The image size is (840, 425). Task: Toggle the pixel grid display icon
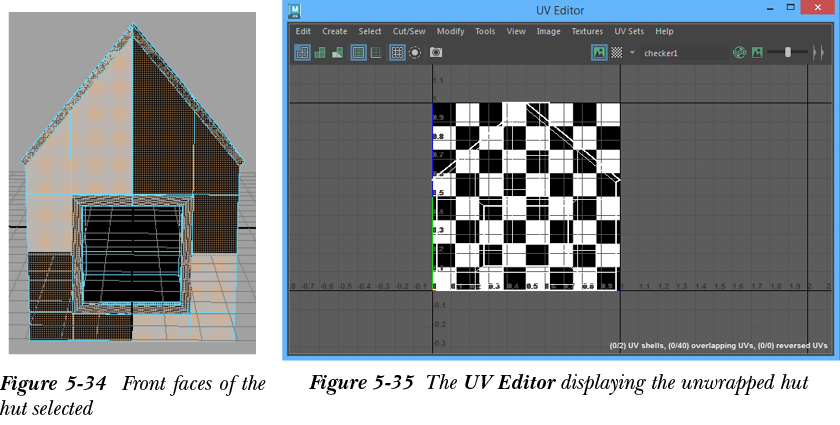pyautogui.click(x=397, y=52)
